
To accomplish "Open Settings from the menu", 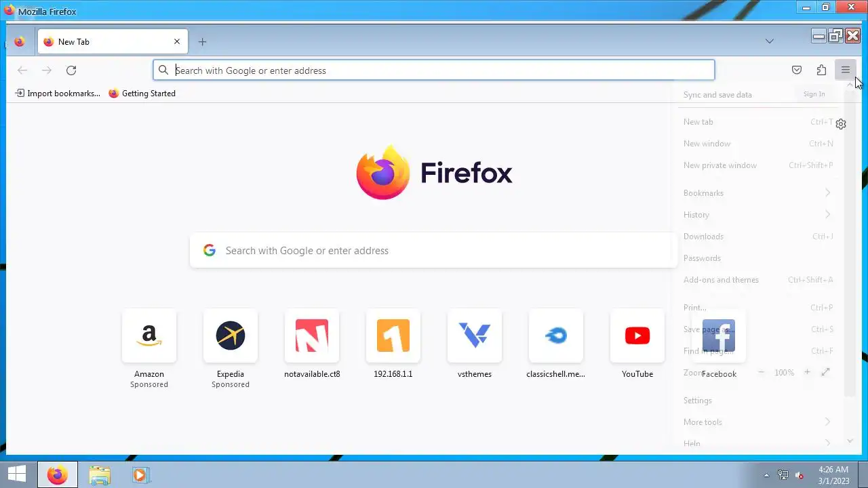I will click(x=758, y=401).
